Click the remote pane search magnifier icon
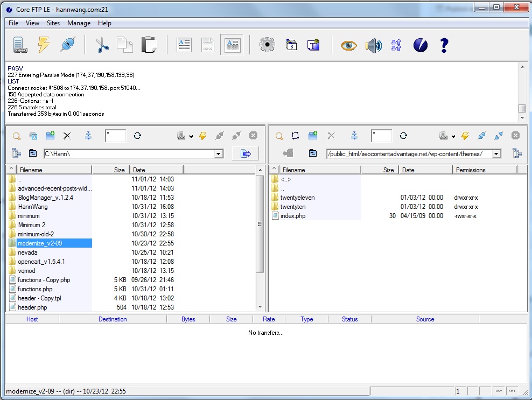Screen dimensions: 532x400 point(279,136)
